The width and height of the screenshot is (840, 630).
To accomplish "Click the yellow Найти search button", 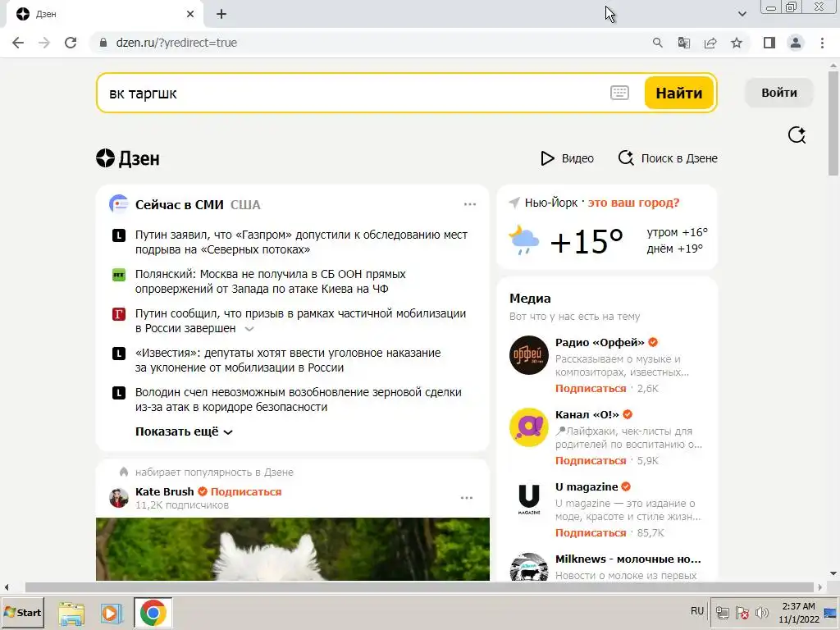I will pos(678,93).
